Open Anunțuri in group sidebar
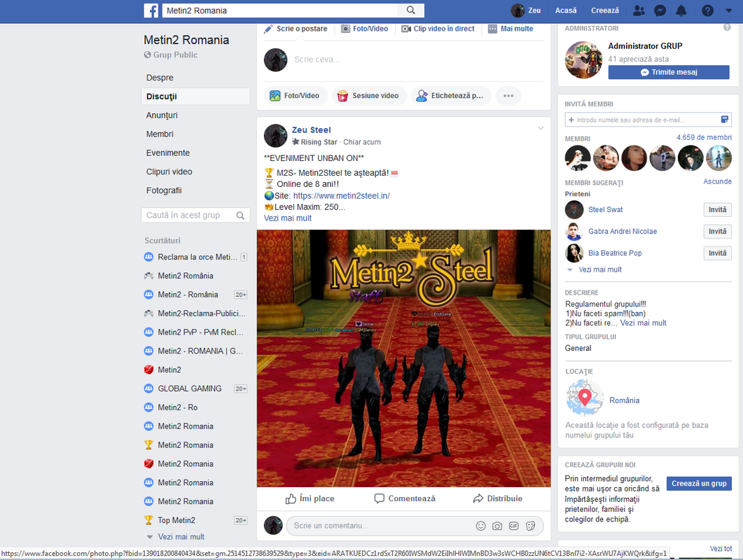743x560 pixels. [x=162, y=115]
